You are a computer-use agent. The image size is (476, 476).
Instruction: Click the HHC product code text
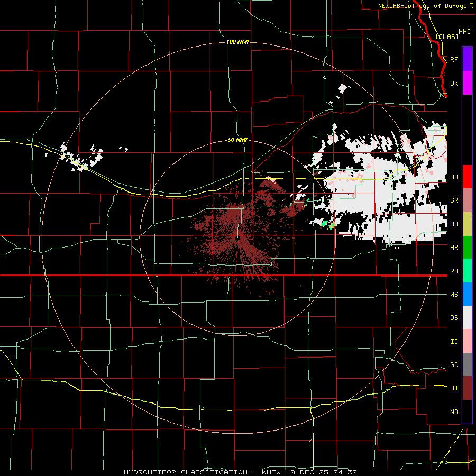464,32
